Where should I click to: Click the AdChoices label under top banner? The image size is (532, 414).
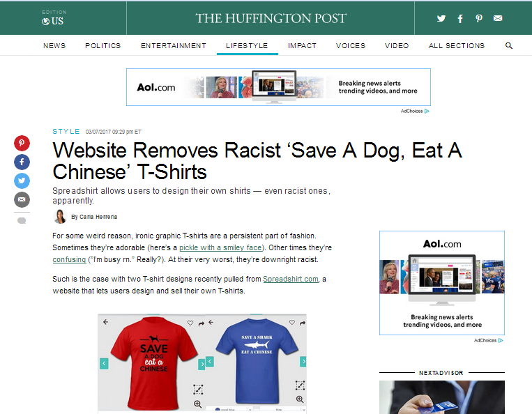point(414,112)
